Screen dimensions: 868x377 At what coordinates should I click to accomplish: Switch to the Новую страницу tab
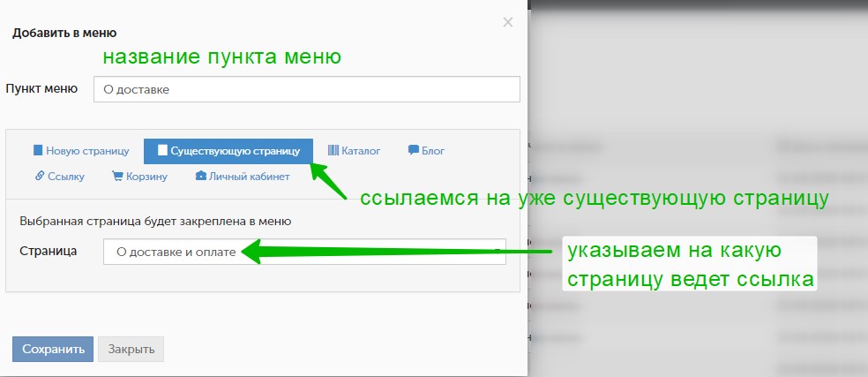point(81,151)
